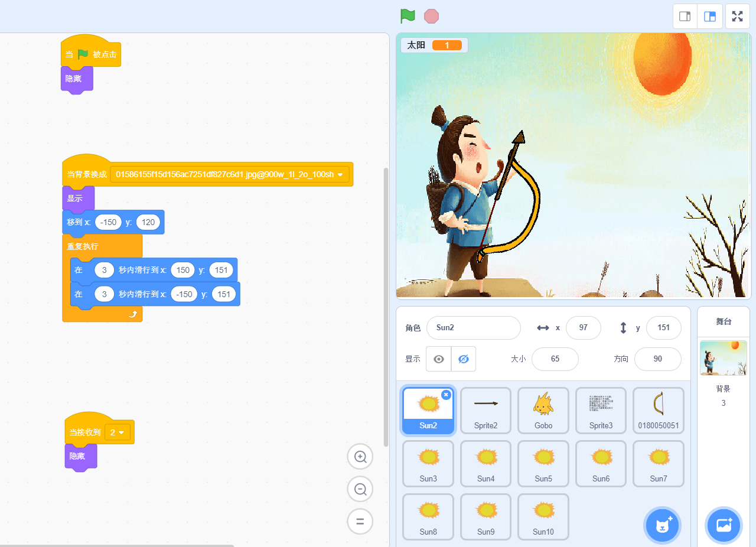This screenshot has height=547, width=756.
Task: Reset workspace zoom to default
Action: (x=360, y=522)
